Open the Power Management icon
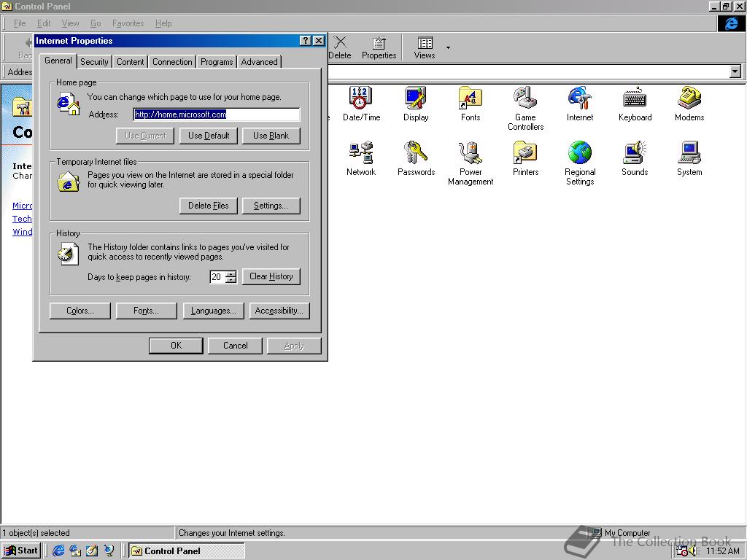The width and height of the screenshot is (747, 560). point(471,153)
